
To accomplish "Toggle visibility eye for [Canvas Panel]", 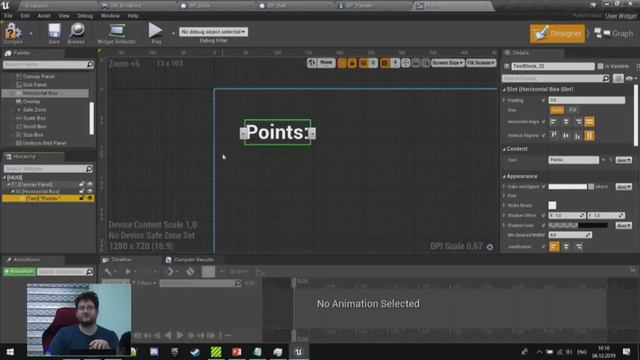I will [90, 184].
